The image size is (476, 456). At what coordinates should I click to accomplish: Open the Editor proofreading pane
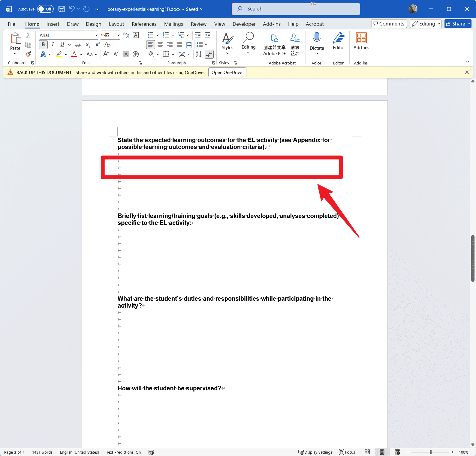pyautogui.click(x=339, y=41)
